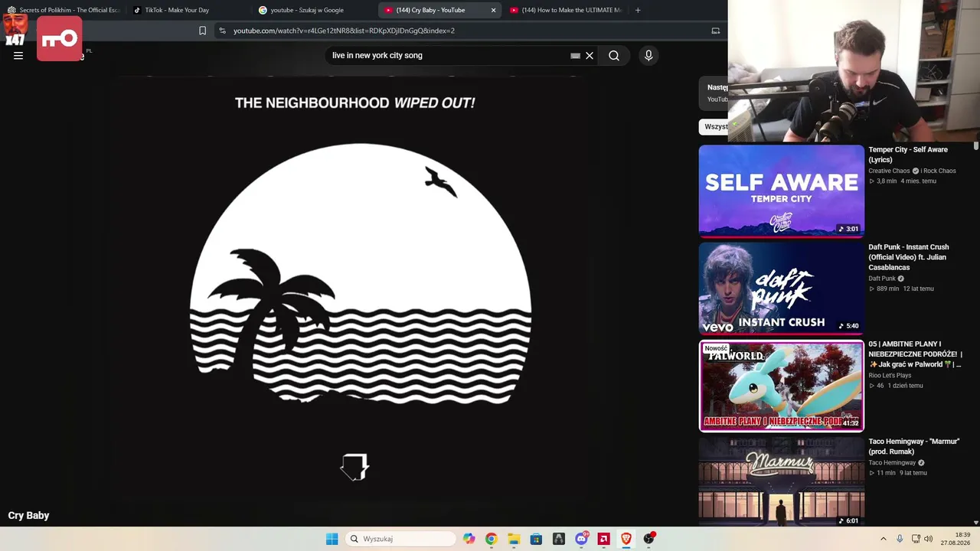Open the AMBITNE PLANY Palworld video title
980x551 pixels.
(x=915, y=354)
